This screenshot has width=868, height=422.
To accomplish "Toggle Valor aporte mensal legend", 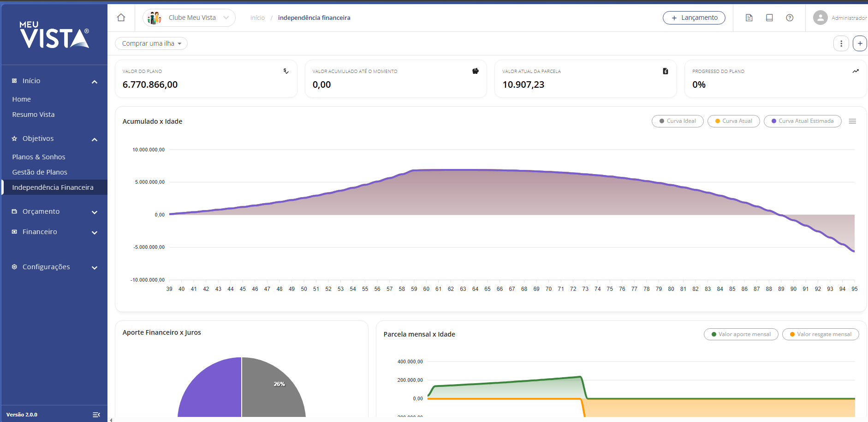I will (x=741, y=334).
